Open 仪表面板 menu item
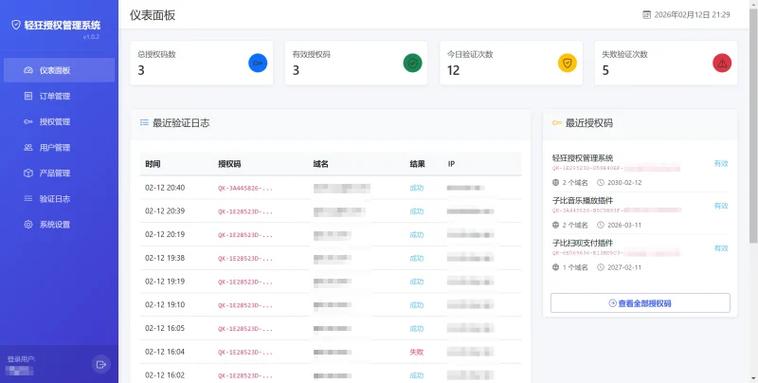This screenshot has height=383, width=758. point(59,70)
